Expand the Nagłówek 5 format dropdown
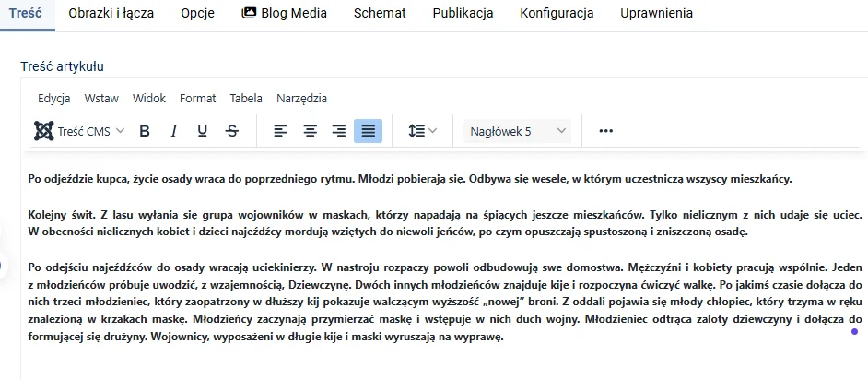 517,131
